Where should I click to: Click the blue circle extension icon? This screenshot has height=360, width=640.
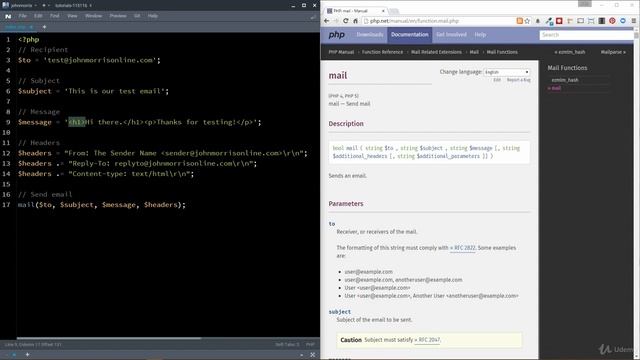tap(622, 21)
